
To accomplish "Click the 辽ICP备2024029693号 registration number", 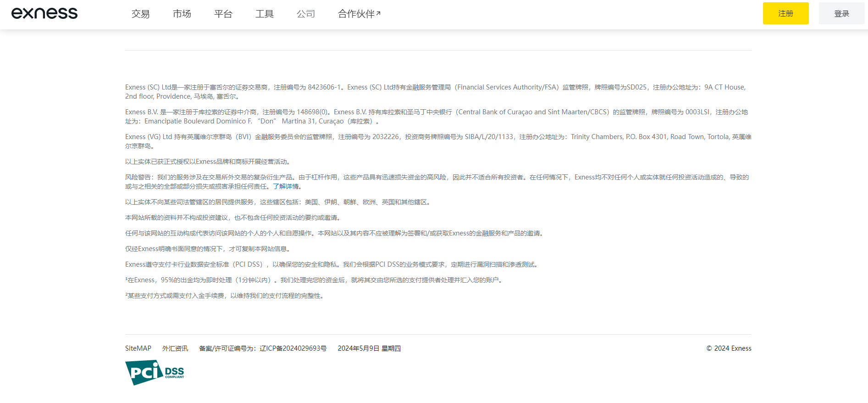I will (293, 348).
